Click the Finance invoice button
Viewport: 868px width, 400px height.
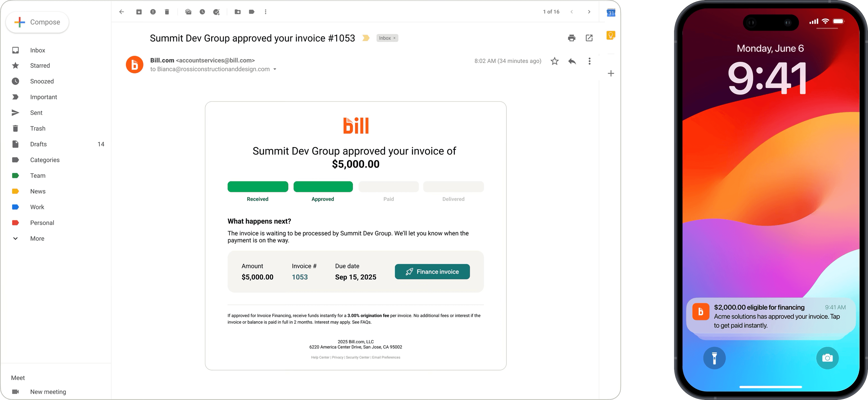pyautogui.click(x=432, y=272)
